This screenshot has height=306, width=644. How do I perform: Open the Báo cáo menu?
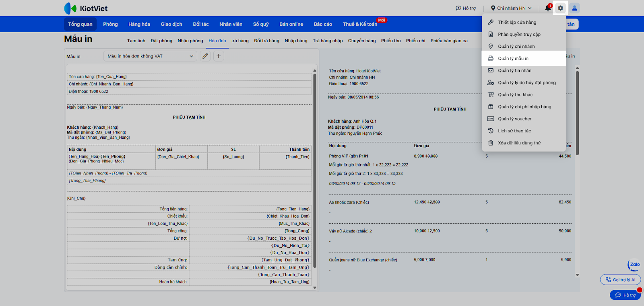click(x=323, y=24)
